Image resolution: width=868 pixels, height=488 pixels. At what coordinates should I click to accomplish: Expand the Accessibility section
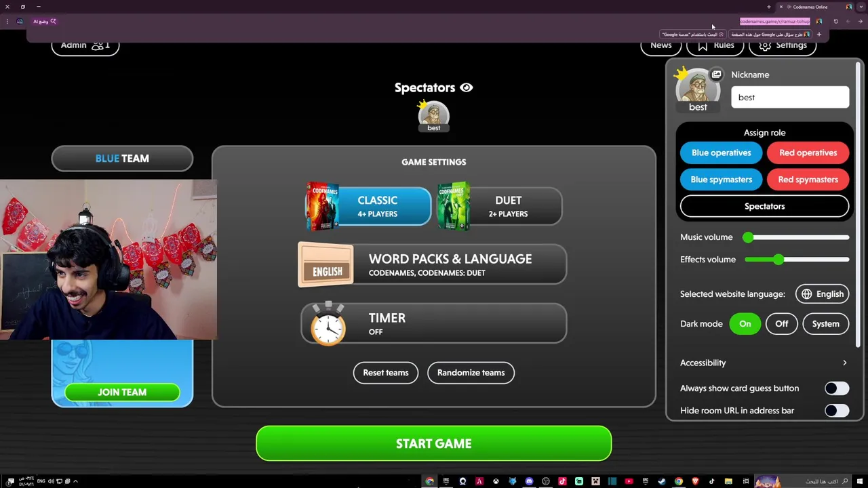(x=764, y=363)
